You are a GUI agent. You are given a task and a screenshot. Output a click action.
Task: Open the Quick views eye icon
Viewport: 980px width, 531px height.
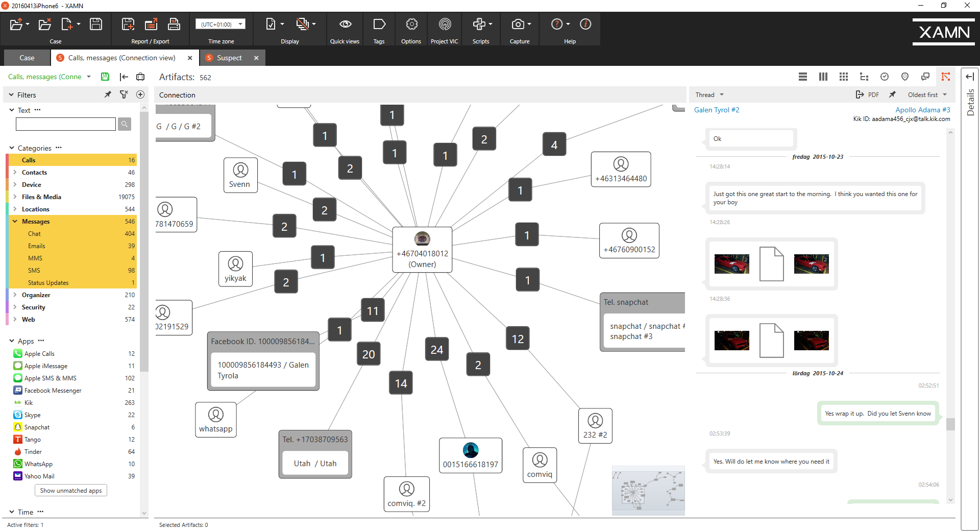pos(345,25)
